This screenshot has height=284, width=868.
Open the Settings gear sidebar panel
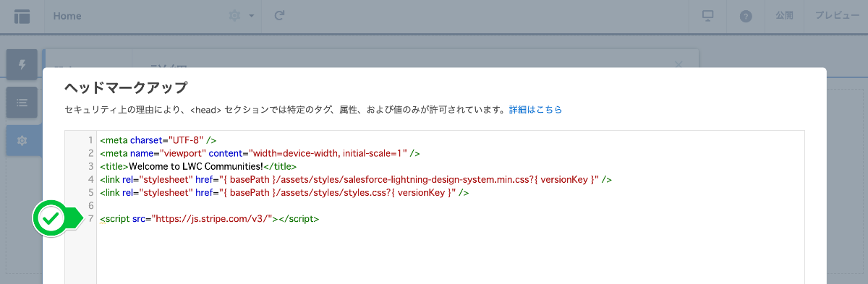(22, 140)
